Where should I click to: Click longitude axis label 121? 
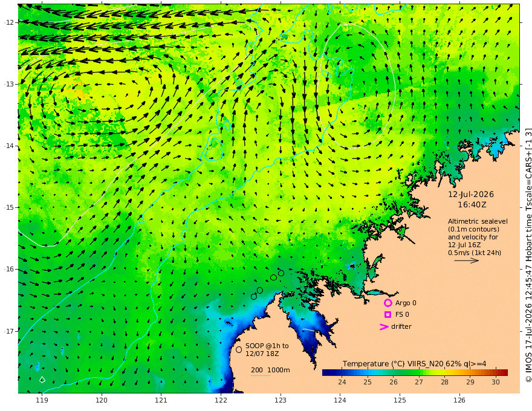coord(161,400)
